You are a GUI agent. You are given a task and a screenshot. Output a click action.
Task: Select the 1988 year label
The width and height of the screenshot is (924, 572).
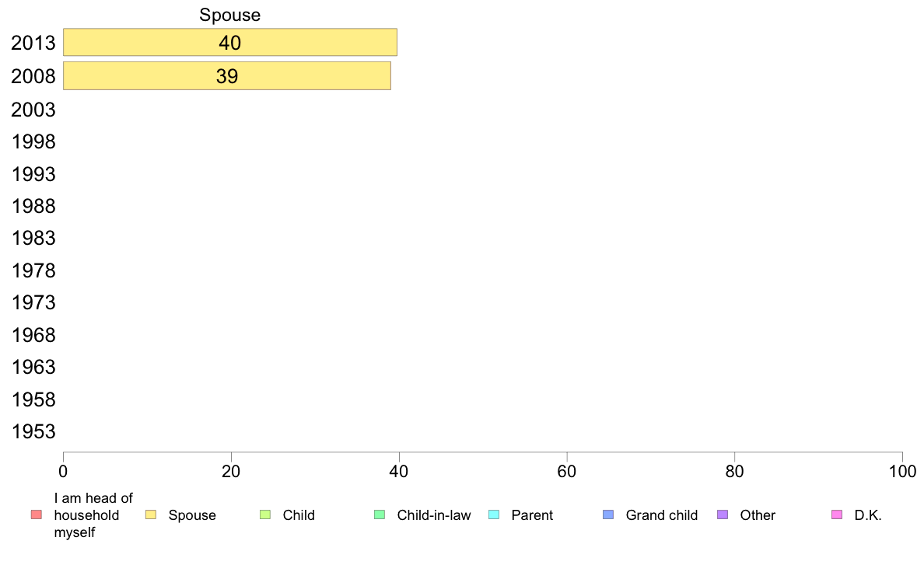(x=33, y=206)
